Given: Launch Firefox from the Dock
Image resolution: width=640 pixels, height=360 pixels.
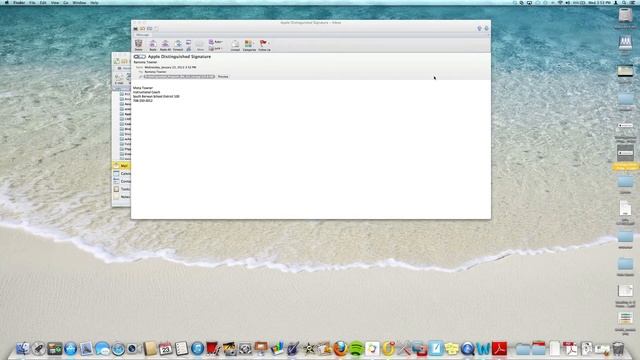Looking at the screenshot, I should tap(340, 349).
